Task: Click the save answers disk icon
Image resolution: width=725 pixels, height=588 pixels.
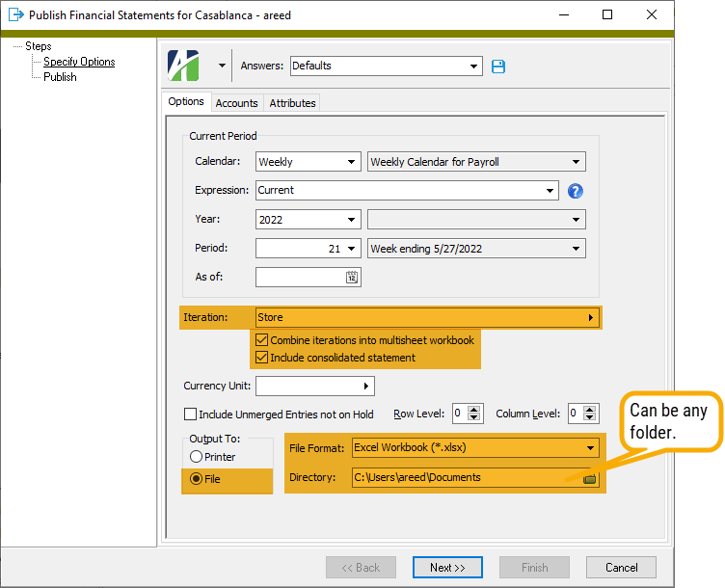Action: (x=498, y=67)
